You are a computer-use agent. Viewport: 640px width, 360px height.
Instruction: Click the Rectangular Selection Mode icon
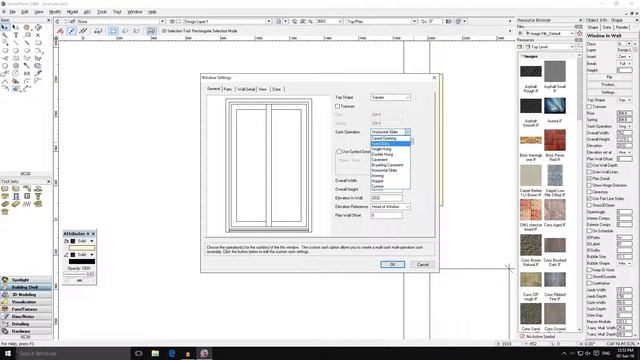click(113, 31)
